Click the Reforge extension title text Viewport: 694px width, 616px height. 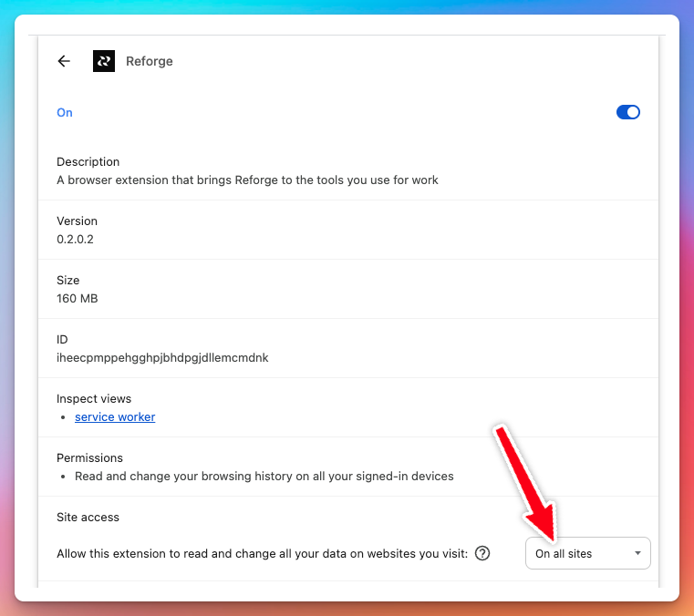pos(150,61)
